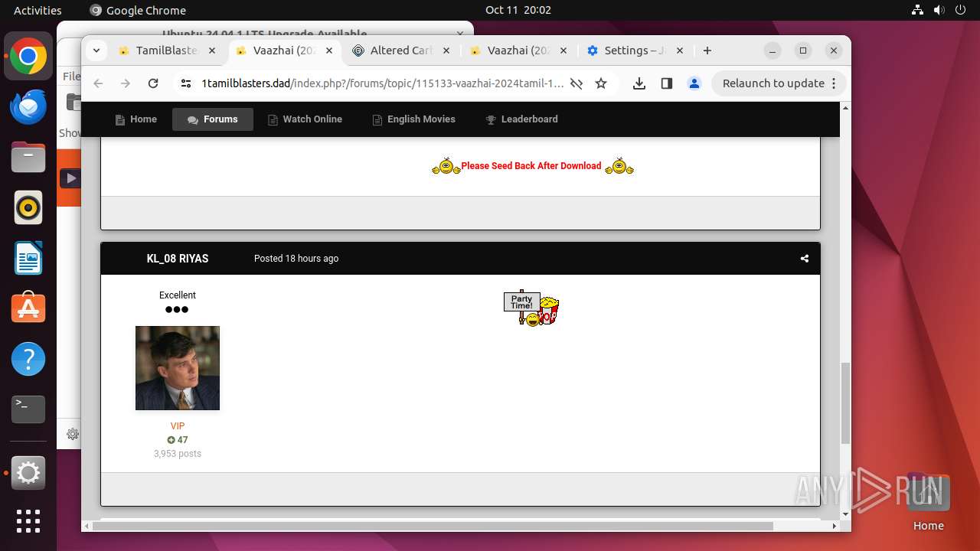
Task: Open Home folder desktop icon
Action: [x=928, y=502]
